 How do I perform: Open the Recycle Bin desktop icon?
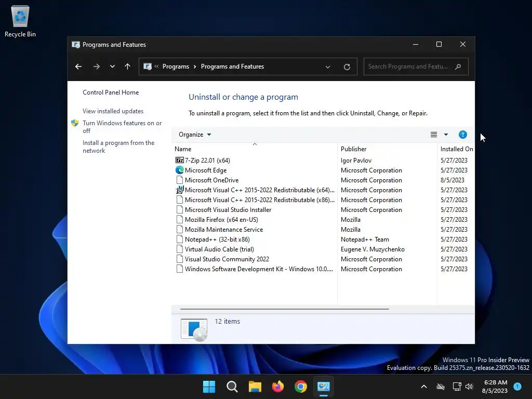20,21
